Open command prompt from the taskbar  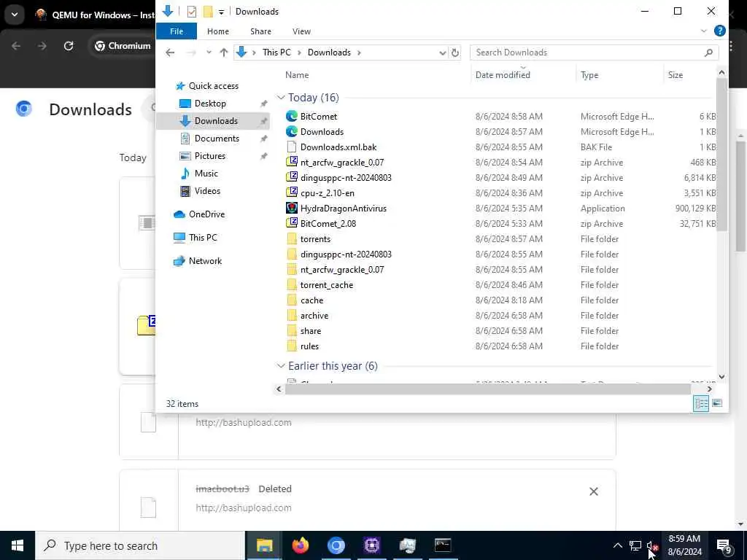pos(443,545)
